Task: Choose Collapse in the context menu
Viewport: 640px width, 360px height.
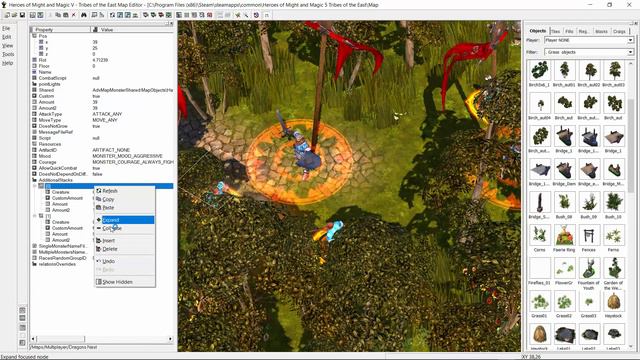Action: tap(125, 228)
